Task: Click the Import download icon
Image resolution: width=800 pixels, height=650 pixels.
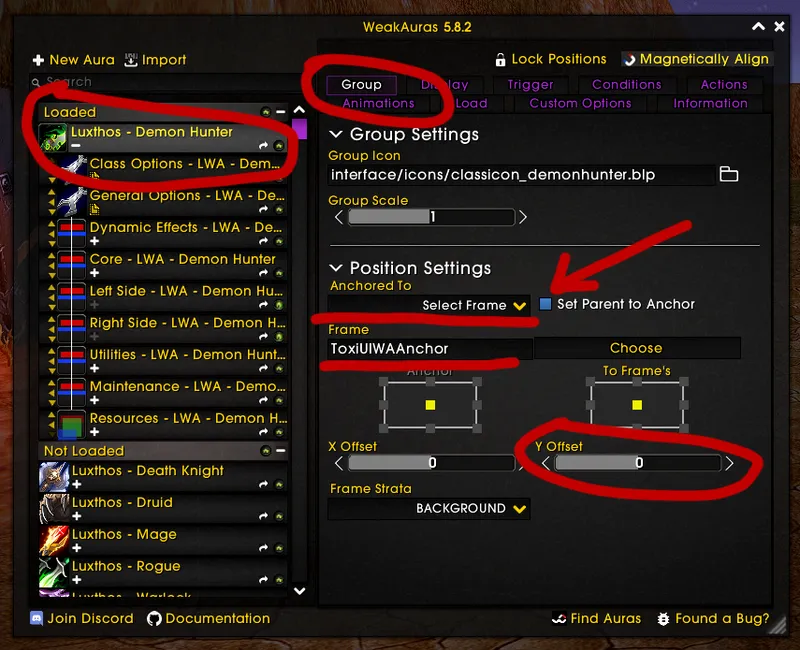Action: pyautogui.click(x=131, y=60)
